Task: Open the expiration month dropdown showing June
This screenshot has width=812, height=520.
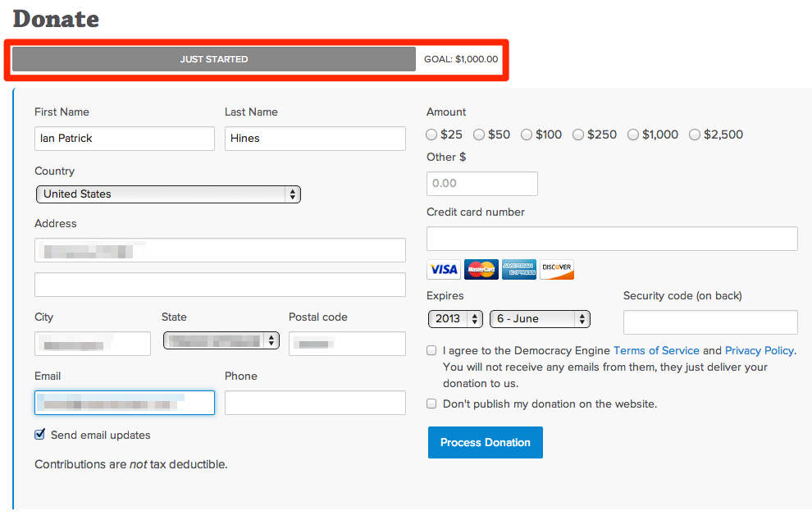Action: pyautogui.click(x=540, y=318)
